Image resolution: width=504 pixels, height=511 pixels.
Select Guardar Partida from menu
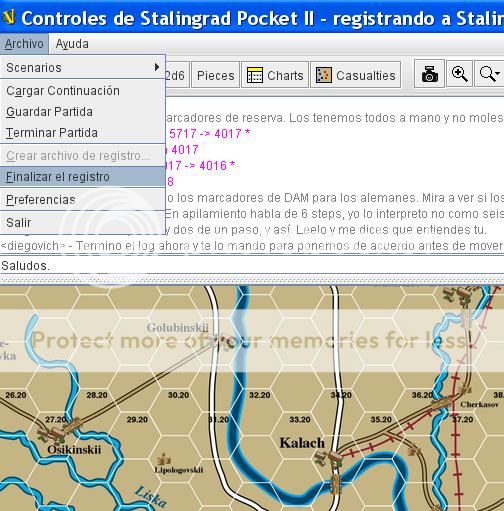pyautogui.click(x=83, y=112)
